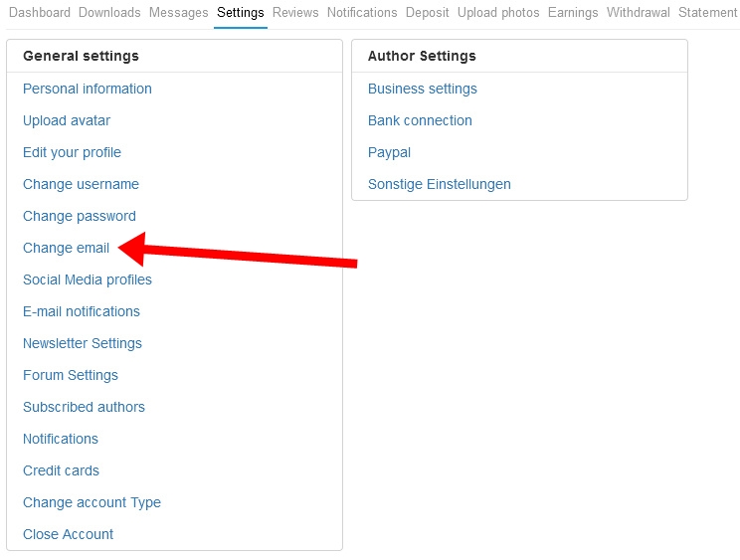Open the Change password page
Screen dimensions: 740x560
[x=80, y=216]
